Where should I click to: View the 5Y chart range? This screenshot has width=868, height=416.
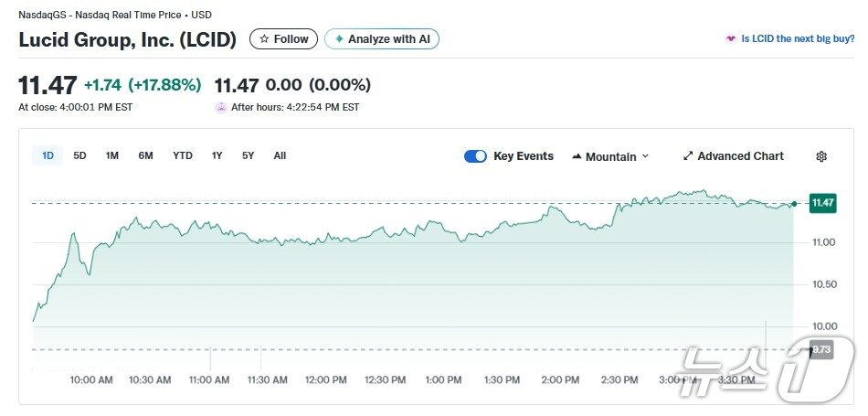(x=248, y=155)
